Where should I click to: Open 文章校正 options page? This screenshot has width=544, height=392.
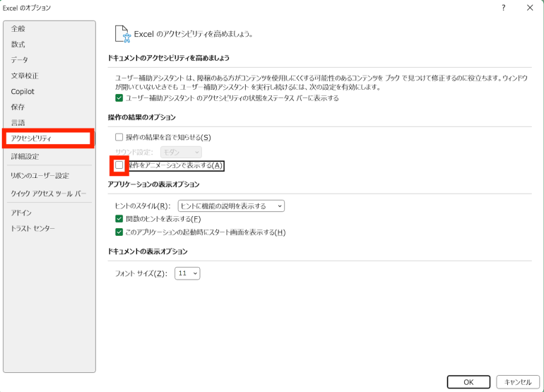pos(25,76)
